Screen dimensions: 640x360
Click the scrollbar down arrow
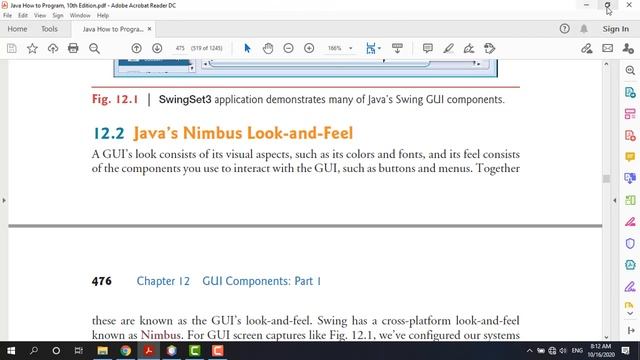(x=606, y=337)
